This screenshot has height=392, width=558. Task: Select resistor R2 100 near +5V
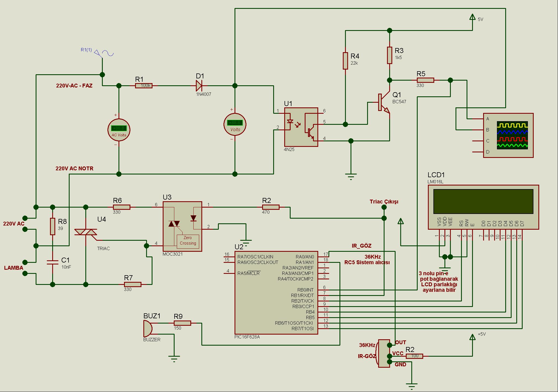point(414,356)
